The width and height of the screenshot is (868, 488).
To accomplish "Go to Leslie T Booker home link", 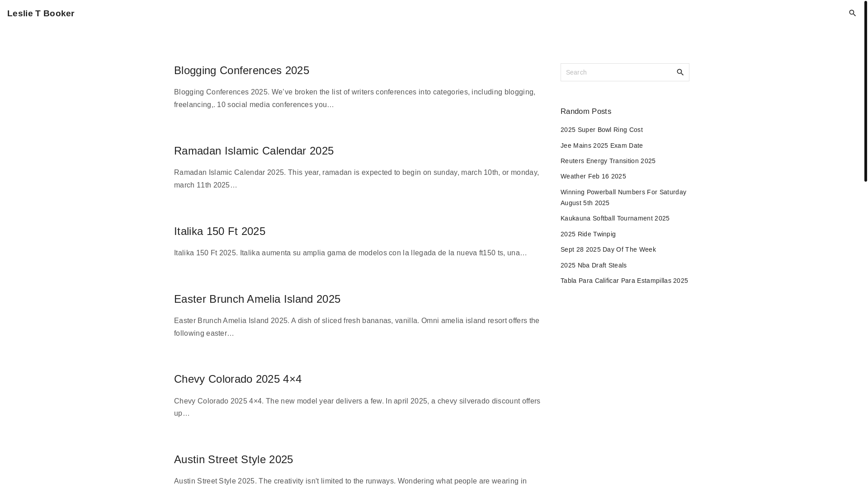I will coord(41,14).
